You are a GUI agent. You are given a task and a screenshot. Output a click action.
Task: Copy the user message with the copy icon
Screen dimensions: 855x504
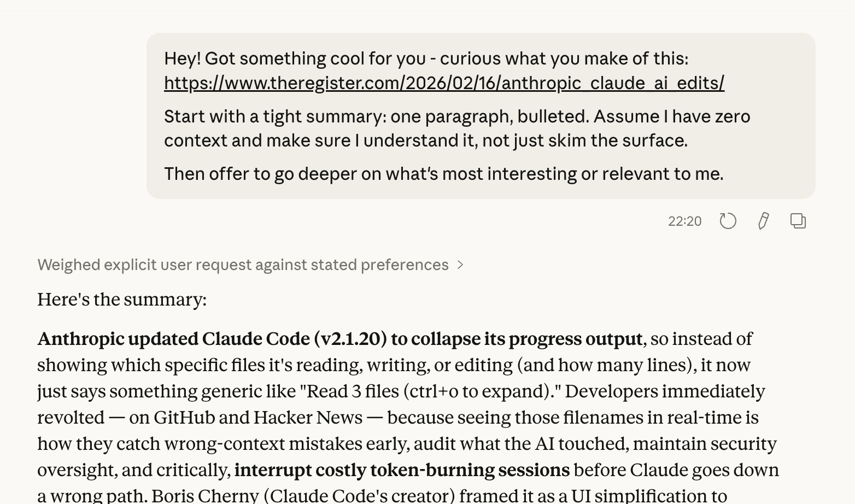click(798, 221)
